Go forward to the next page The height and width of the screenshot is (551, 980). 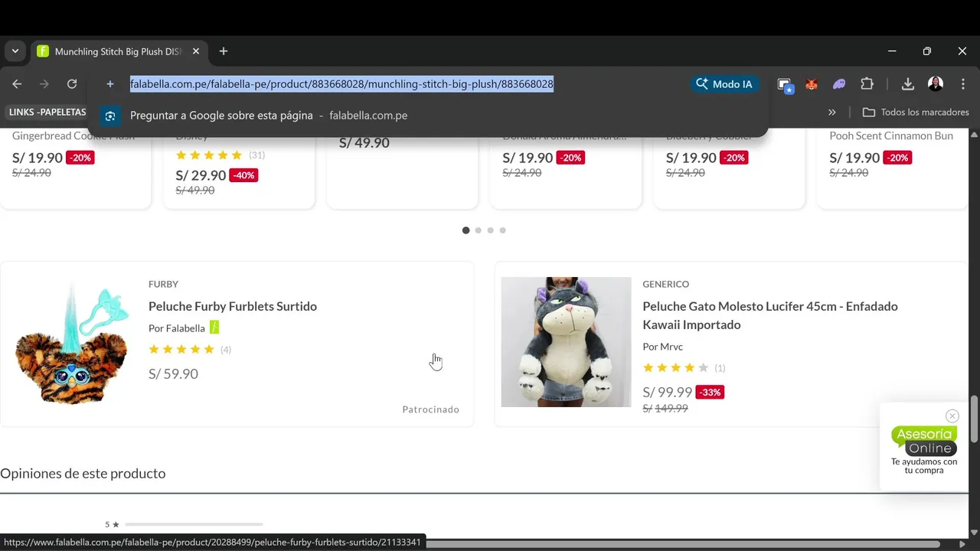[44, 84]
